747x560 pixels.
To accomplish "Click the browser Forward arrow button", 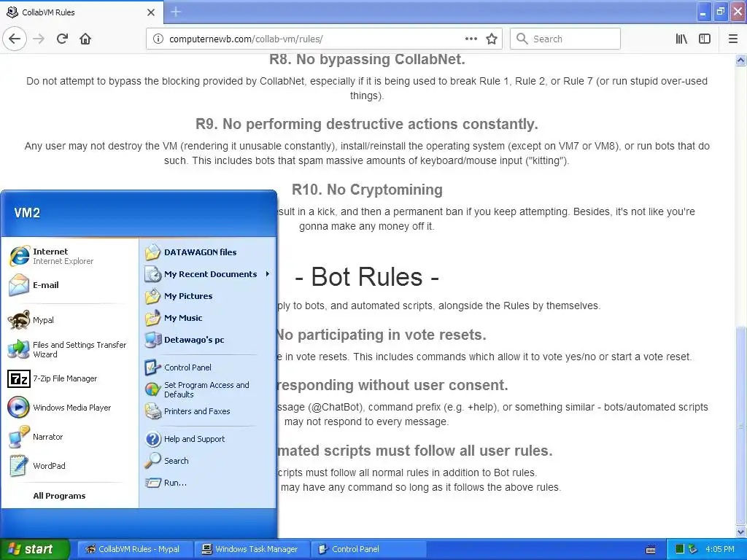I will (x=39, y=39).
